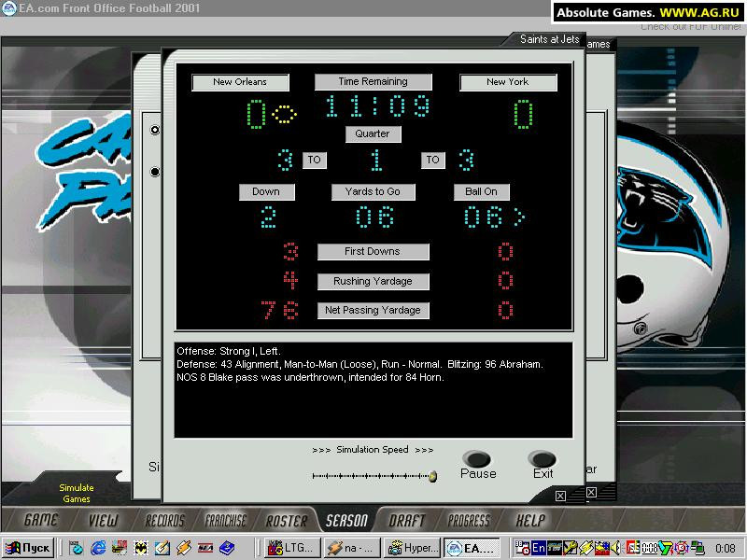Screen dimensions: 747x560
Task: Click the wrench tool tray icon
Action: (570, 548)
